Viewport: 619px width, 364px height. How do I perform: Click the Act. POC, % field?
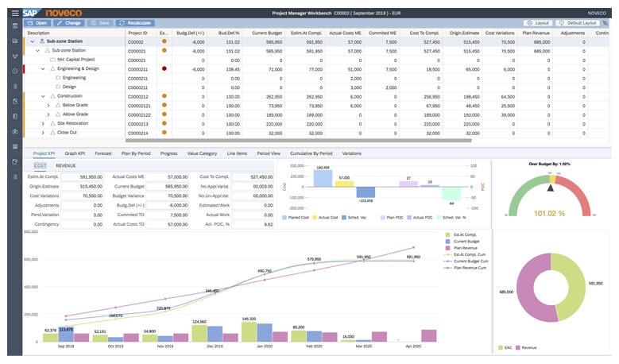click(x=253, y=224)
